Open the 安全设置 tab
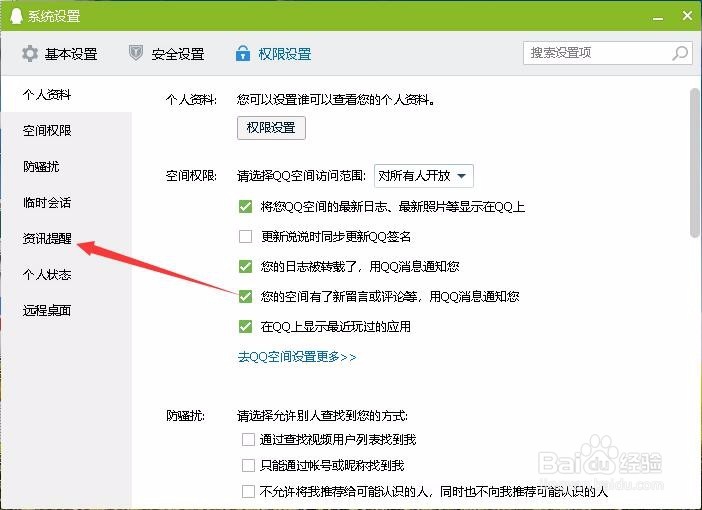Viewport: 702px width, 510px height. pyautogui.click(x=166, y=53)
